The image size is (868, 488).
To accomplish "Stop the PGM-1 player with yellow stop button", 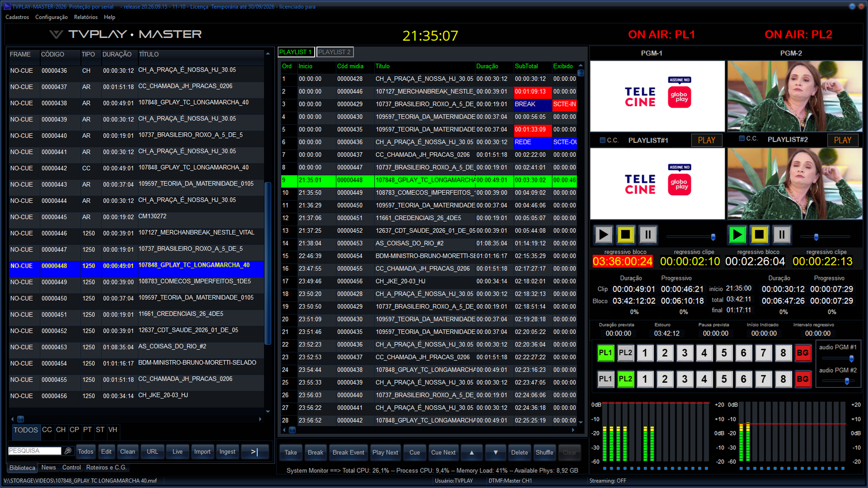I will (x=626, y=234).
